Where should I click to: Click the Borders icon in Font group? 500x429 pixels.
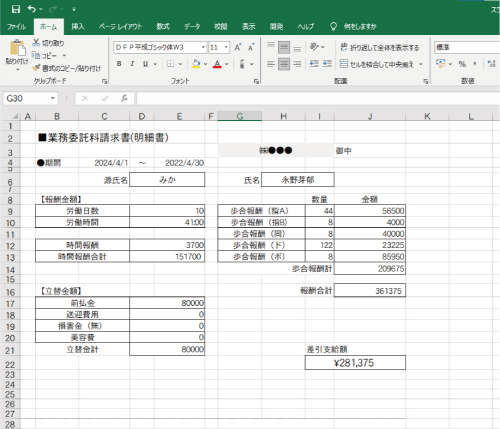(x=171, y=64)
